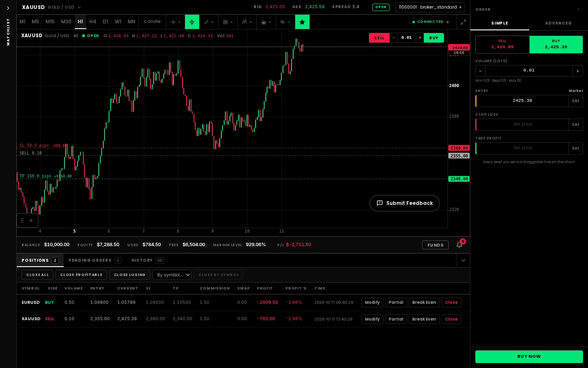Open the History tab
The width and height of the screenshot is (588, 368).
pyautogui.click(x=147, y=260)
